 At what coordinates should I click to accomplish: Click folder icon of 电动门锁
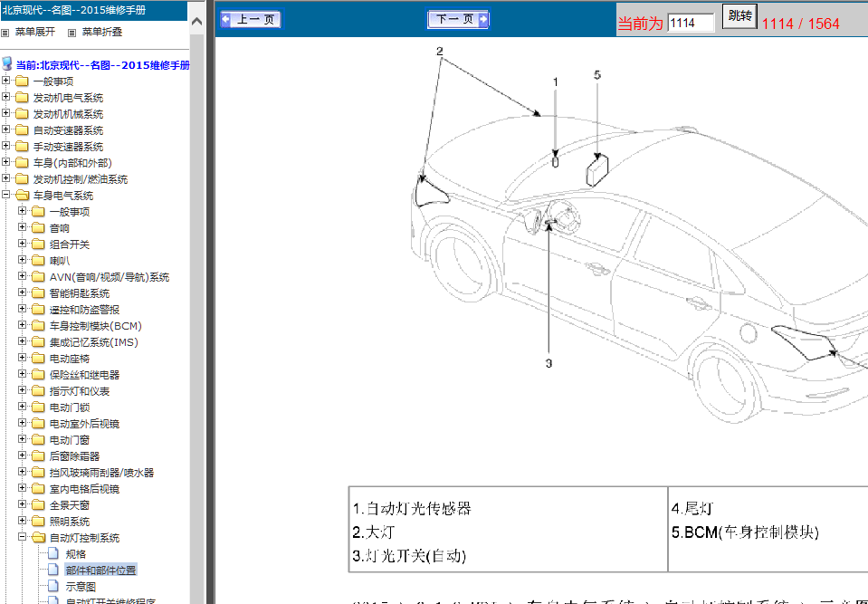pos(38,407)
